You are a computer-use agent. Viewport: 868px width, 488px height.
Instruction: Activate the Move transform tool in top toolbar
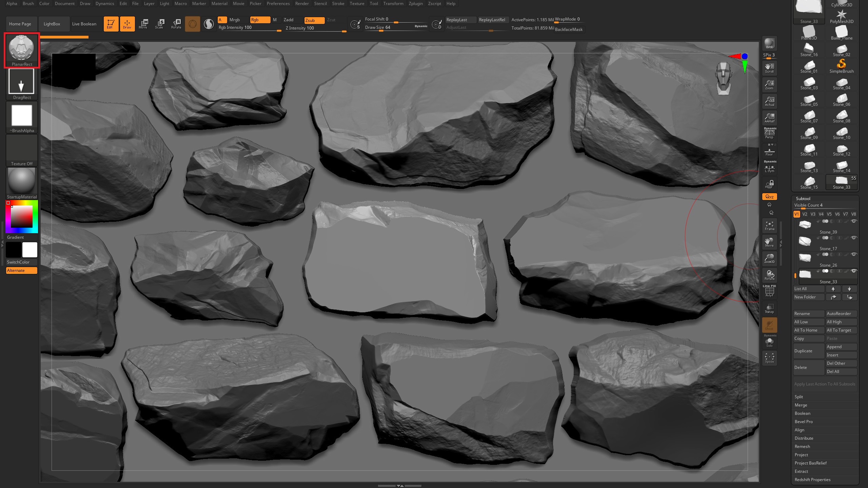[x=143, y=24]
